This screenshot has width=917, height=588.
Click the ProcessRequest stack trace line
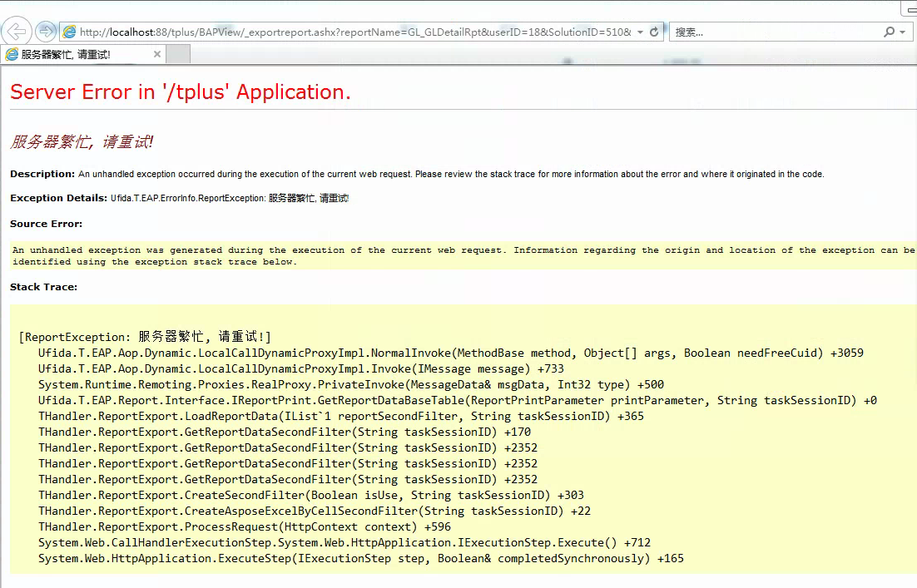(x=244, y=526)
